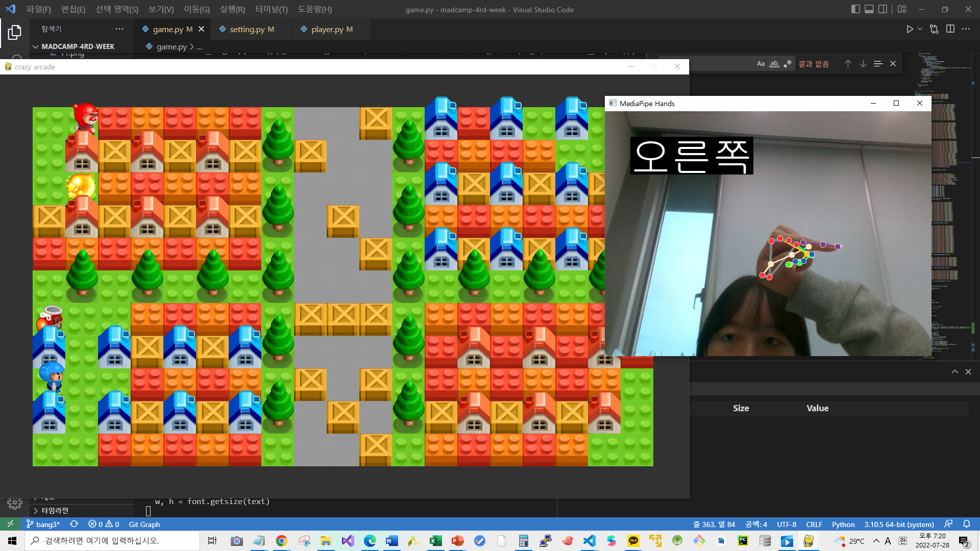Open changes compare icon in editor toolbar
Viewport: 980px width, 551px height.
(x=934, y=29)
